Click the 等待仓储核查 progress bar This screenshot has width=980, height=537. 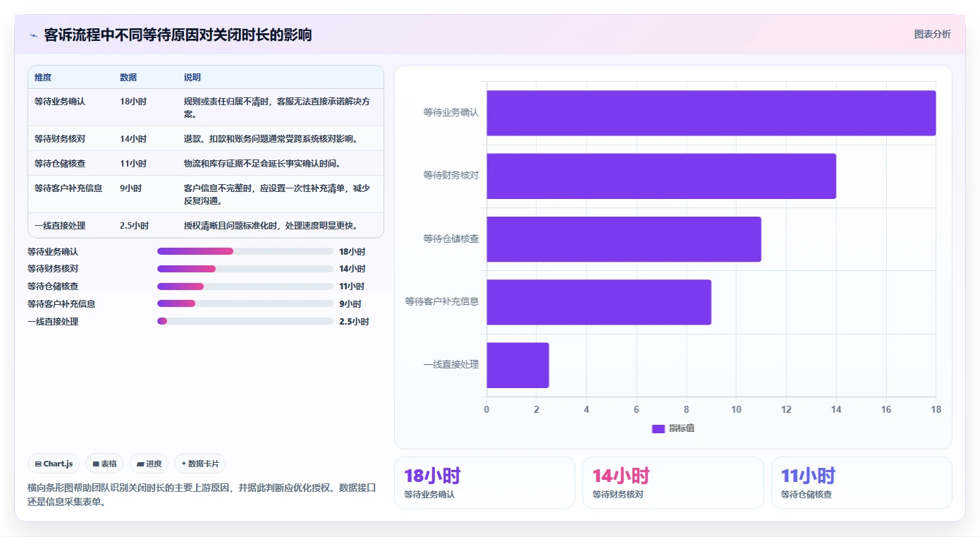coord(245,286)
